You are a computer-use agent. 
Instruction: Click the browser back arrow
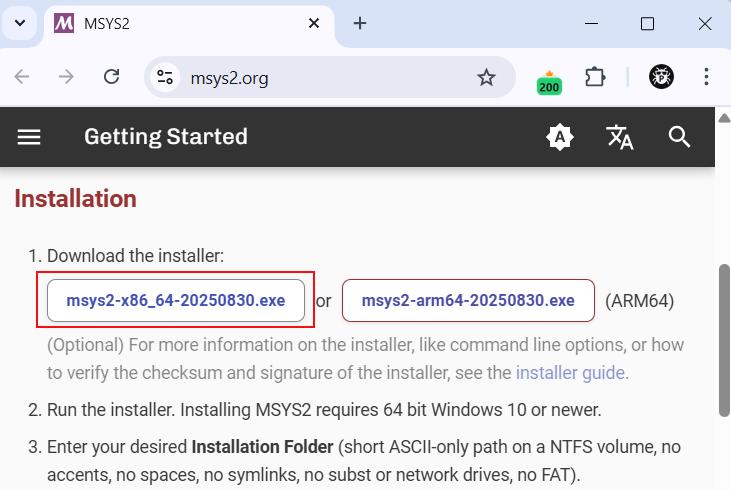pos(22,76)
